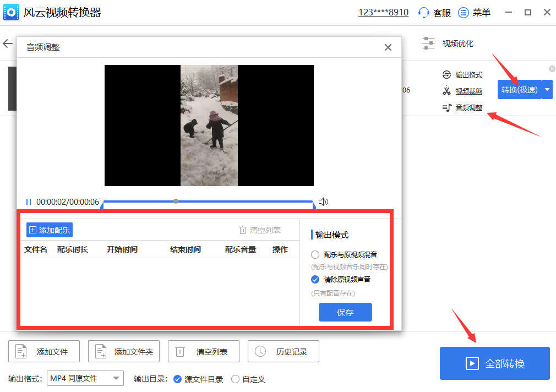Click the clock icon in 历史记录 button

(x=260, y=352)
